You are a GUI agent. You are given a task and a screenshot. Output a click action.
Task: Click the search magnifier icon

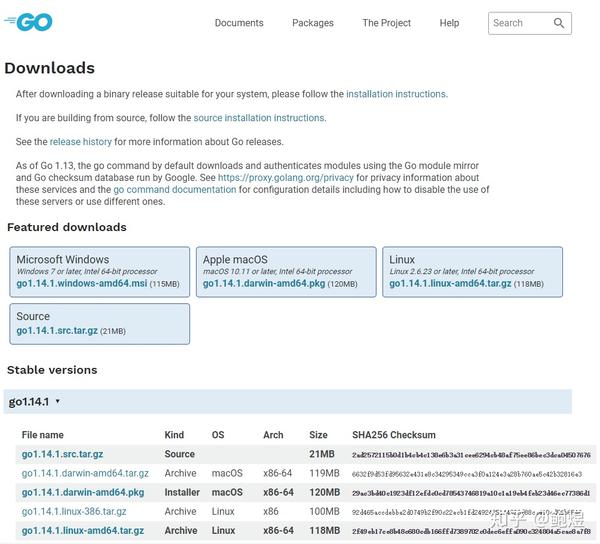[559, 23]
